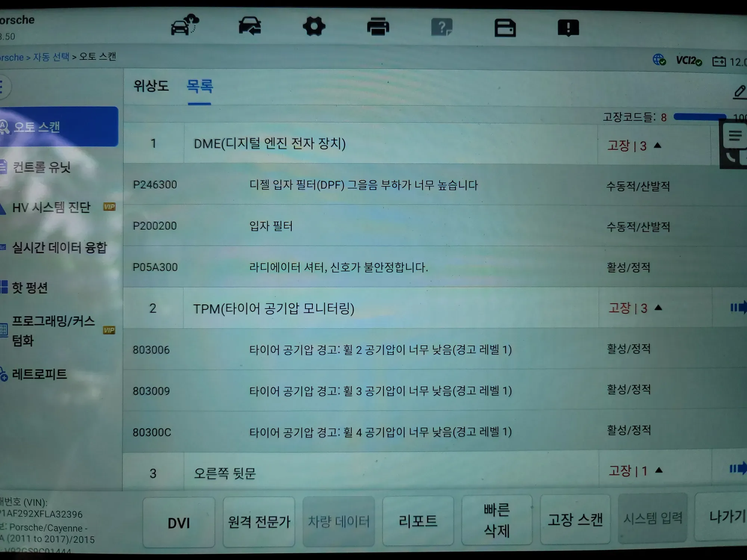Switch to the 위상도 tab
Viewport: 747px width, 560px height.
(x=151, y=86)
